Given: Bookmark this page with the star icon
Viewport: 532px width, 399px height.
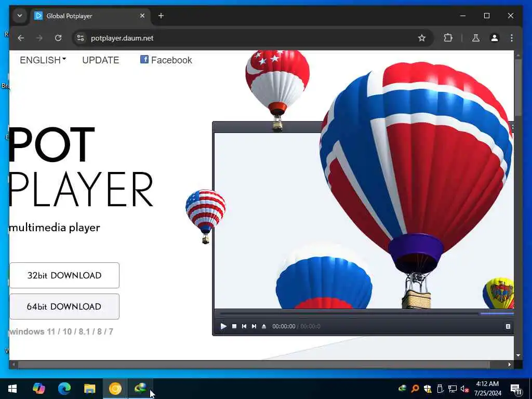Looking at the screenshot, I should click(422, 38).
